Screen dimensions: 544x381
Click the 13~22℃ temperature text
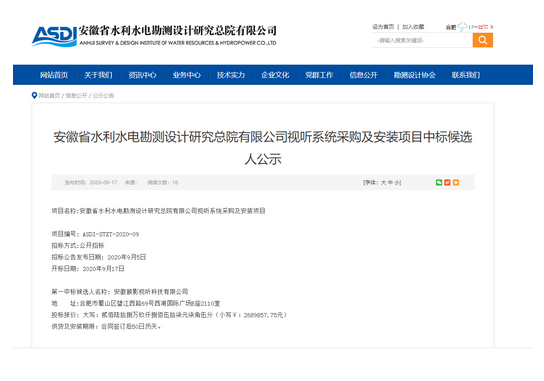[478, 27]
